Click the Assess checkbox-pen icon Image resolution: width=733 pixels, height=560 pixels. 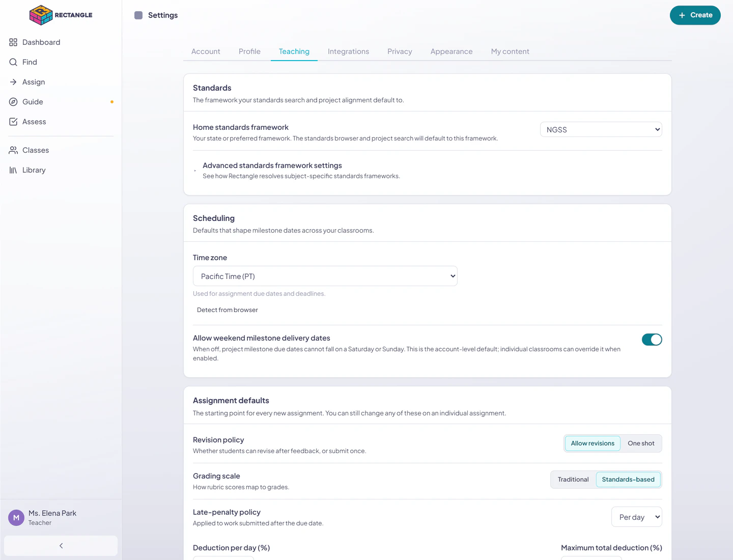(13, 122)
